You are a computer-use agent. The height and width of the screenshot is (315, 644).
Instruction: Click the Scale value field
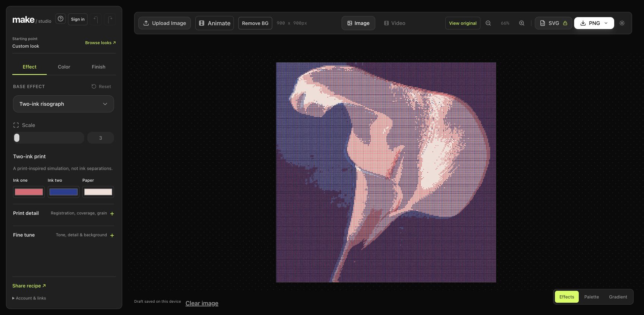coord(101,138)
